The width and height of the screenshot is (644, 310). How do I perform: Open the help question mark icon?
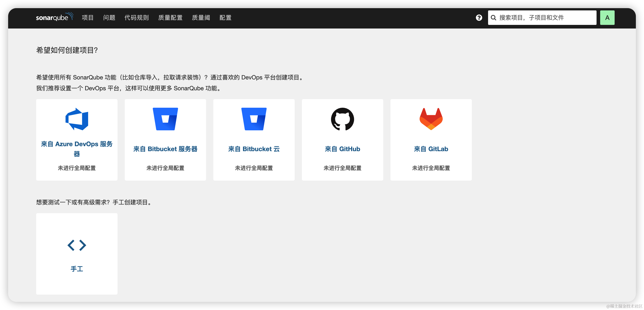pyautogui.click(x=479, y=18)
